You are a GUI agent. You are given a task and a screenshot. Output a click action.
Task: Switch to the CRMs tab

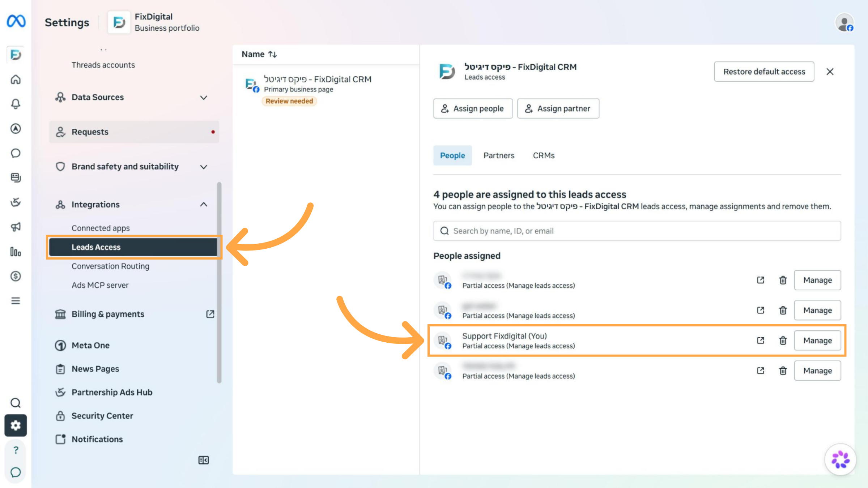(x=544, y=155)
